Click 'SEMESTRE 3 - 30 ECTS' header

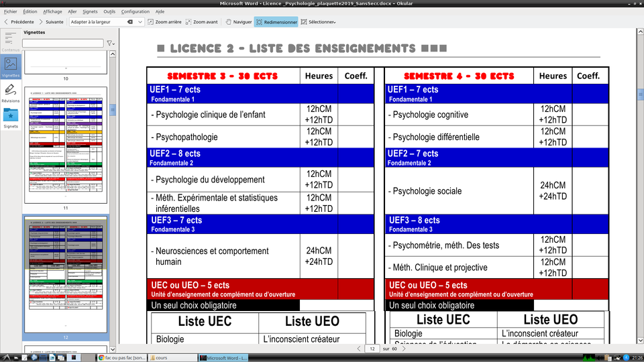(x=223, y=76)
